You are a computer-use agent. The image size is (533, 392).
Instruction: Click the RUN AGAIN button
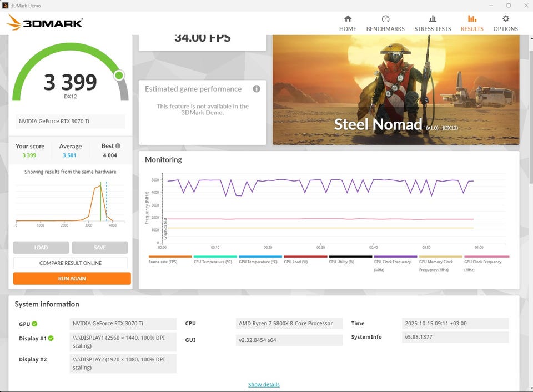72,278
